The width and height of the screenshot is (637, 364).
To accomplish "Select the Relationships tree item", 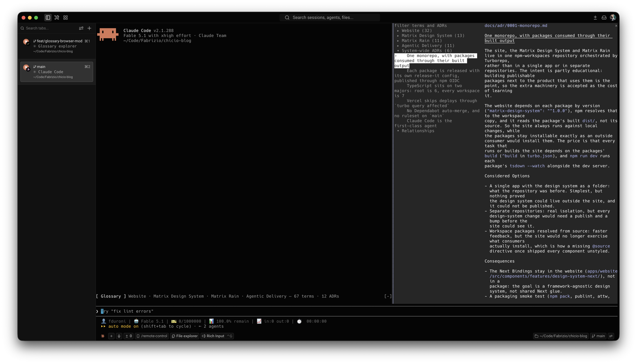I will point(416,131).
